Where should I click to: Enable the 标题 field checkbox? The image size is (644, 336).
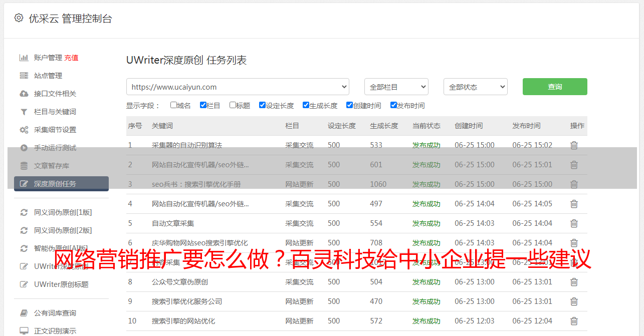click(233, 105)
